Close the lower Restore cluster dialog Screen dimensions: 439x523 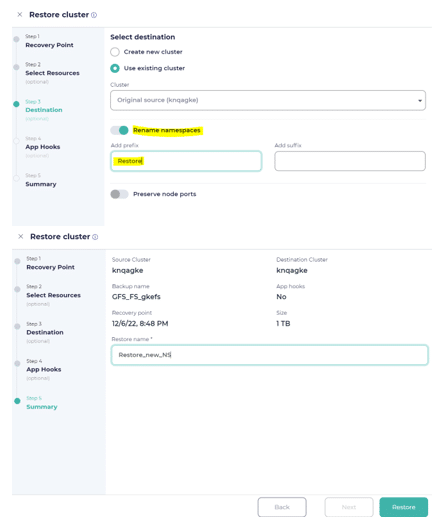pos(21,236)
